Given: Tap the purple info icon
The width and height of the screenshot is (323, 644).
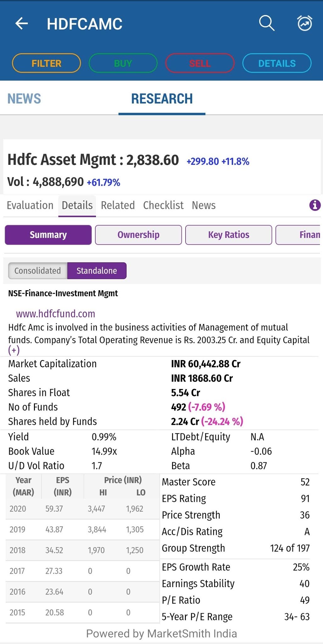Looking at the screenshot, I should tap(315, 205).
